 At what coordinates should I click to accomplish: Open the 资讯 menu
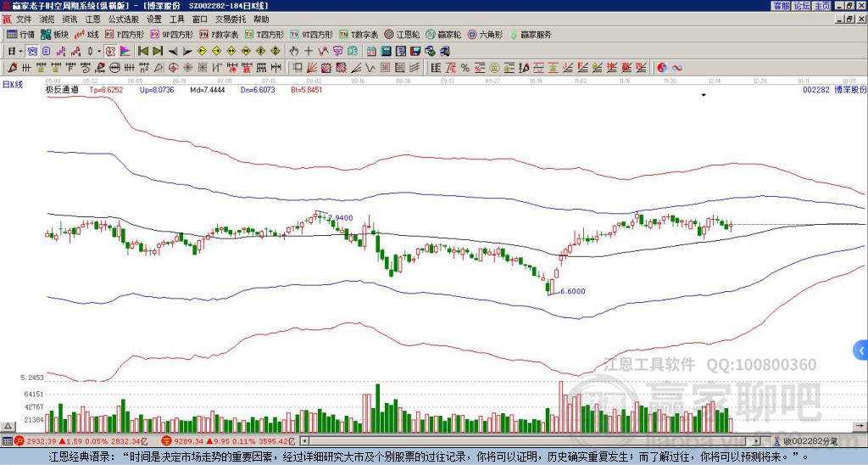[70, 20]
